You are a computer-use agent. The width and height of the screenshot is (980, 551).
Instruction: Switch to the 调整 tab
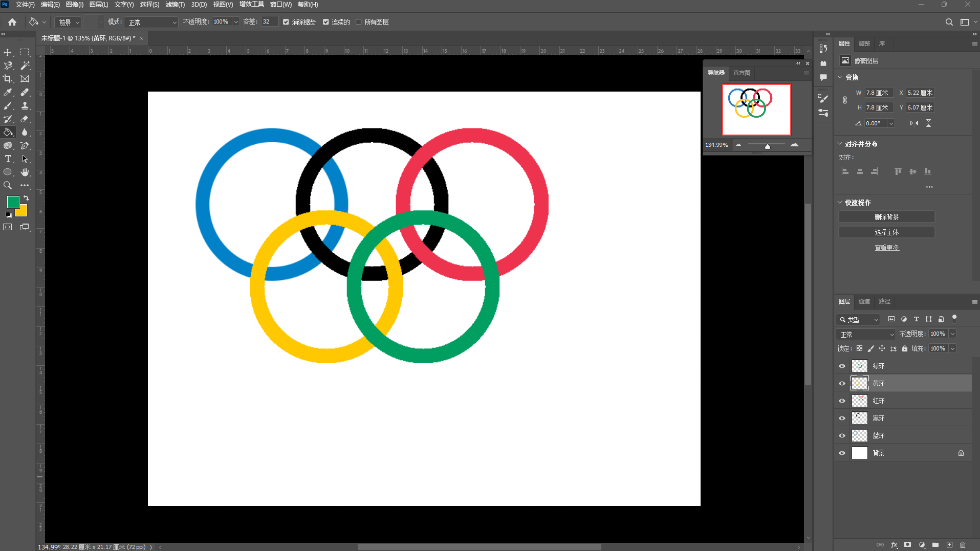coord(864,43)
